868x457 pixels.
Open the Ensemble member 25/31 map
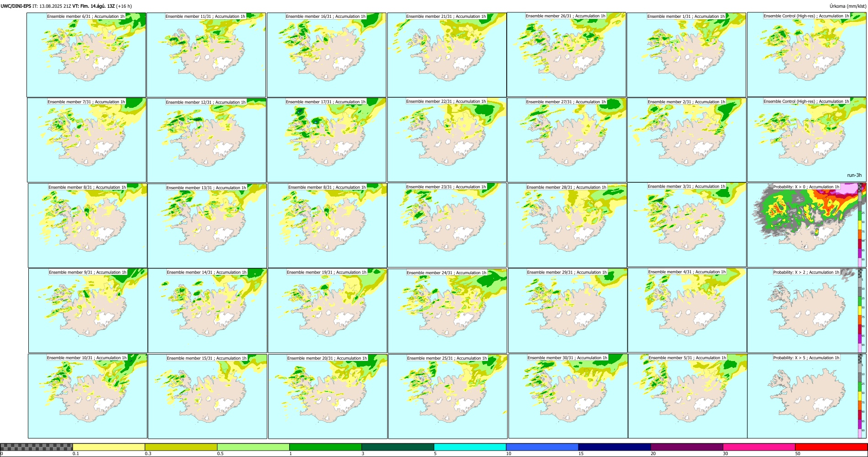448,397
